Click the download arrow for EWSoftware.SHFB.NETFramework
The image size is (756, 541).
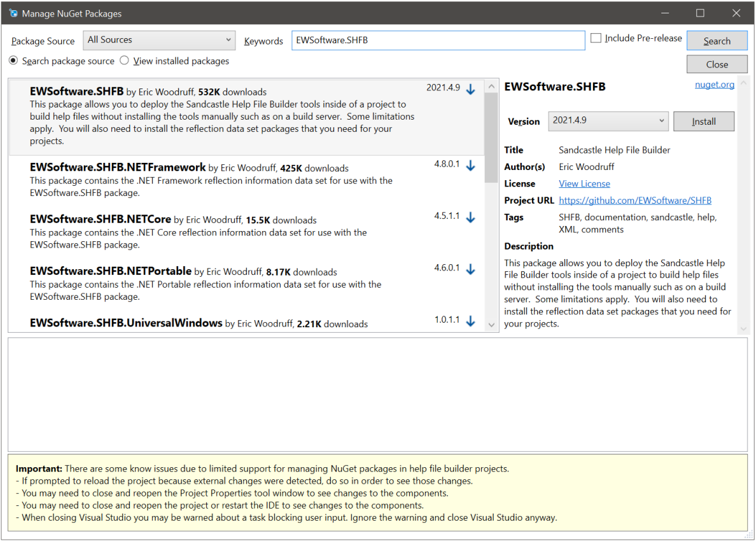tap(470, 167)
